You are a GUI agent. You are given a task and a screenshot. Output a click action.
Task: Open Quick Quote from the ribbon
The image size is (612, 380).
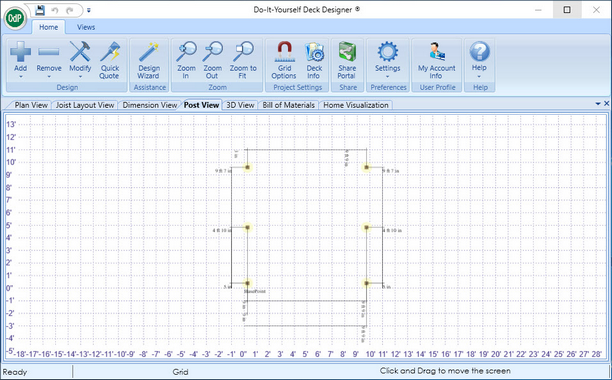(x=109, y=60)
